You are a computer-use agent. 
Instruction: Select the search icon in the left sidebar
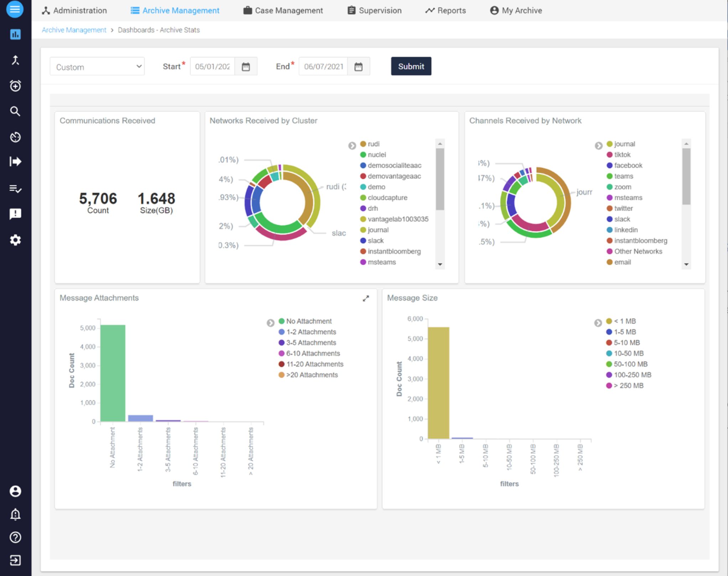tap(15, 111)
